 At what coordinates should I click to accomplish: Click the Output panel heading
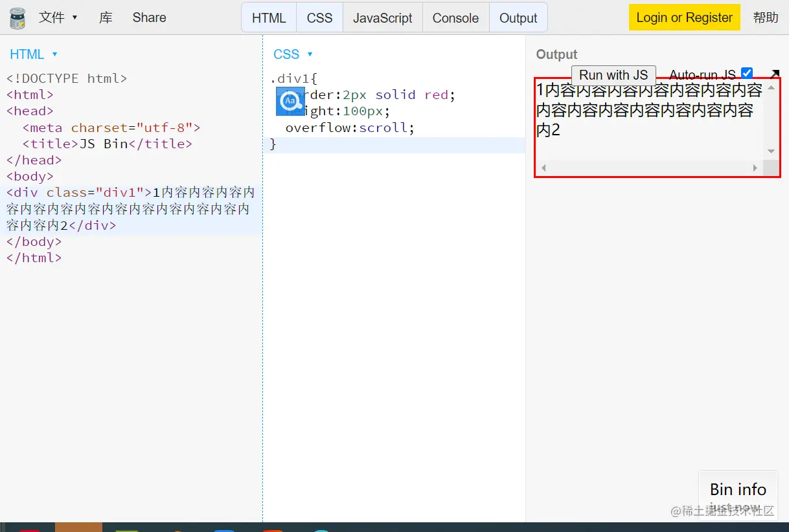click(x=556, y=55)
